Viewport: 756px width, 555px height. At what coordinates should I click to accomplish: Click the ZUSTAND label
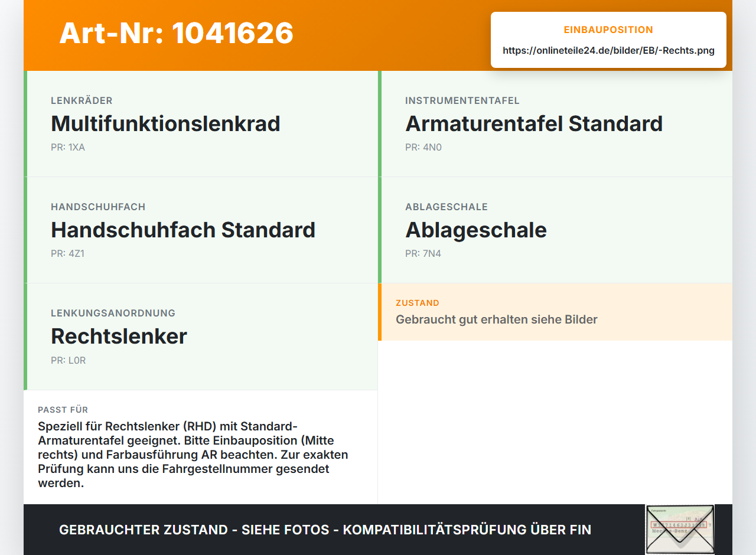point(418,303)
